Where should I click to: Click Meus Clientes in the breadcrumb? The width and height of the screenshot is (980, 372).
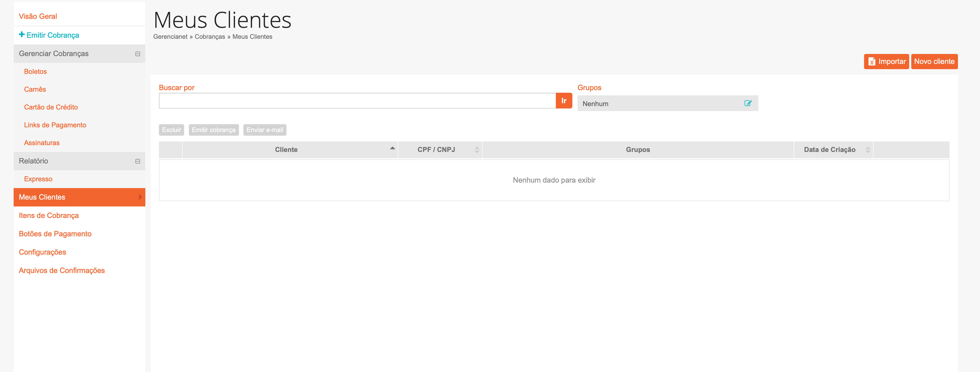(x=252, y=36)
